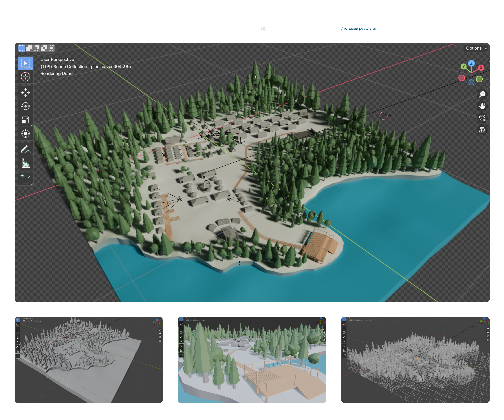
Task: Select the Annotate pencil tool
Action: pos(26,149)
